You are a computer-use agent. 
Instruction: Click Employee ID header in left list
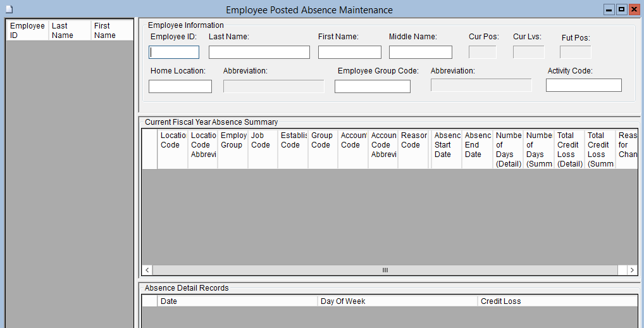27,30
